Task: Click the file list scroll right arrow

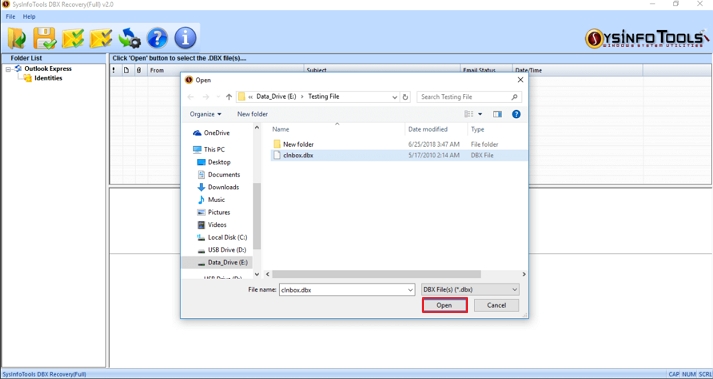Action: pyautogui.click(x=524, y=274)
